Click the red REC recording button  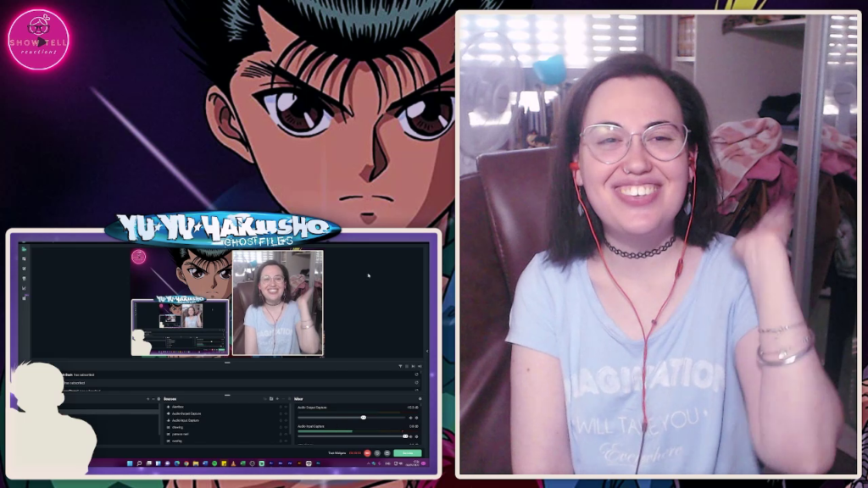(x=367, y=453)
